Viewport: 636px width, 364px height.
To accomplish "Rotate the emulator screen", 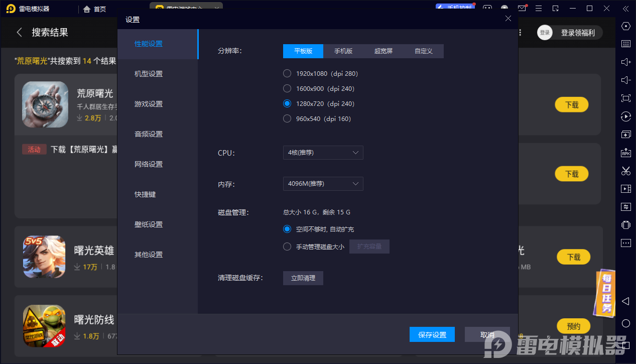I will tap(625, 116).
